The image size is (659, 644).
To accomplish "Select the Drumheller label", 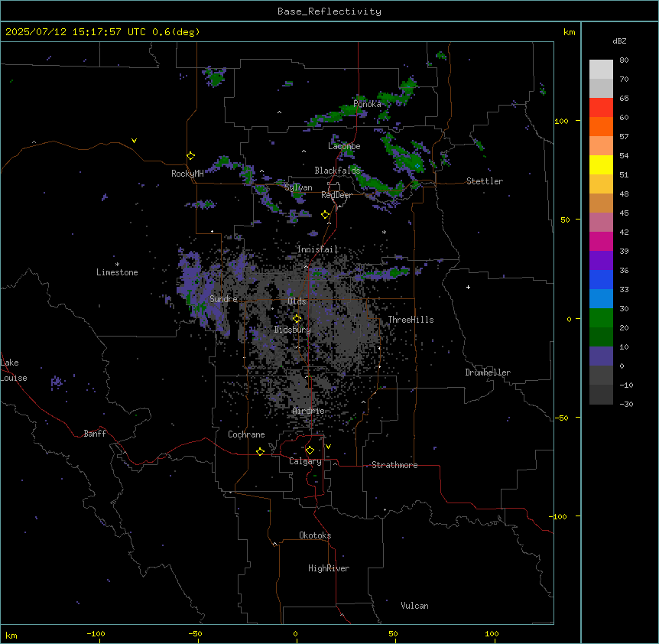I will (x=488, y=372).
